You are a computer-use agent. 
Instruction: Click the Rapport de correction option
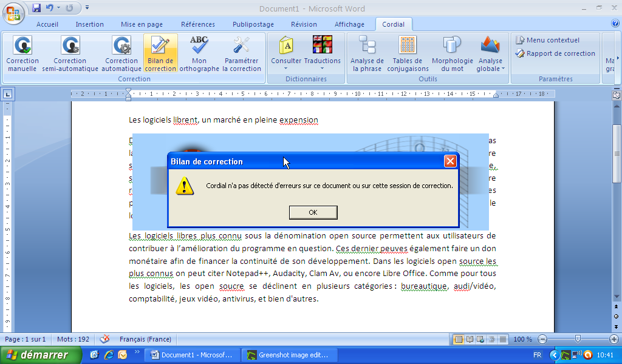coord(555,53)
